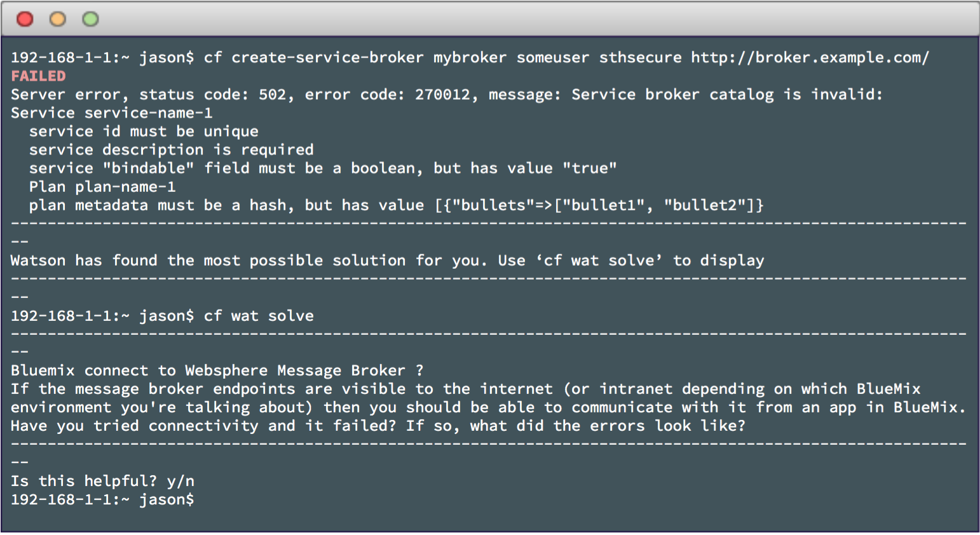This screenshot has width=980, height=535.
Task: Click the 'Service service-name-1' line
Action: [111, 112]
